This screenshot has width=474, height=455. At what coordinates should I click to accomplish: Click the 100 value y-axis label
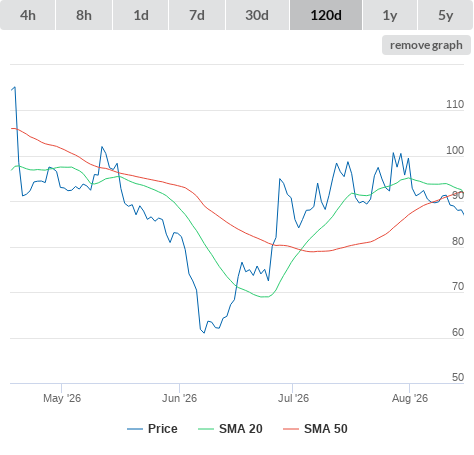click(x=455, y=150)
